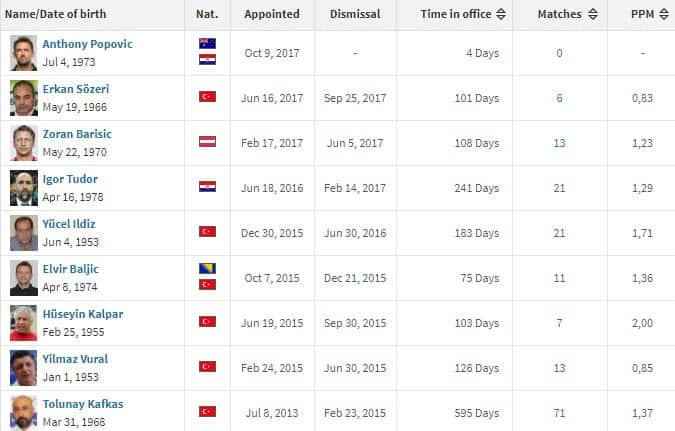Click Yilmaz Vural's portrait thumbnail
The height and width of the screenshot is (431, 675).
pyautogui.click(x=24, y=366)
